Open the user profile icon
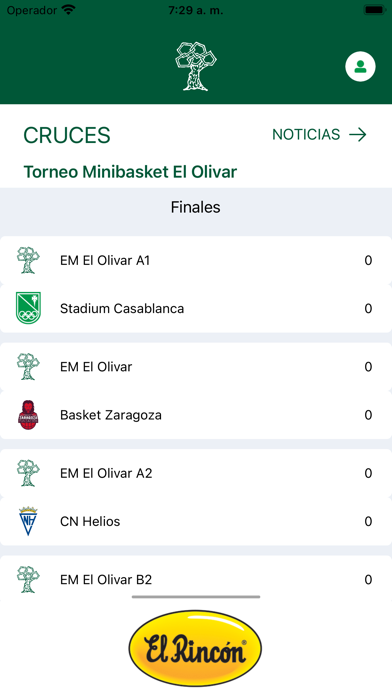 pos(360,67)
